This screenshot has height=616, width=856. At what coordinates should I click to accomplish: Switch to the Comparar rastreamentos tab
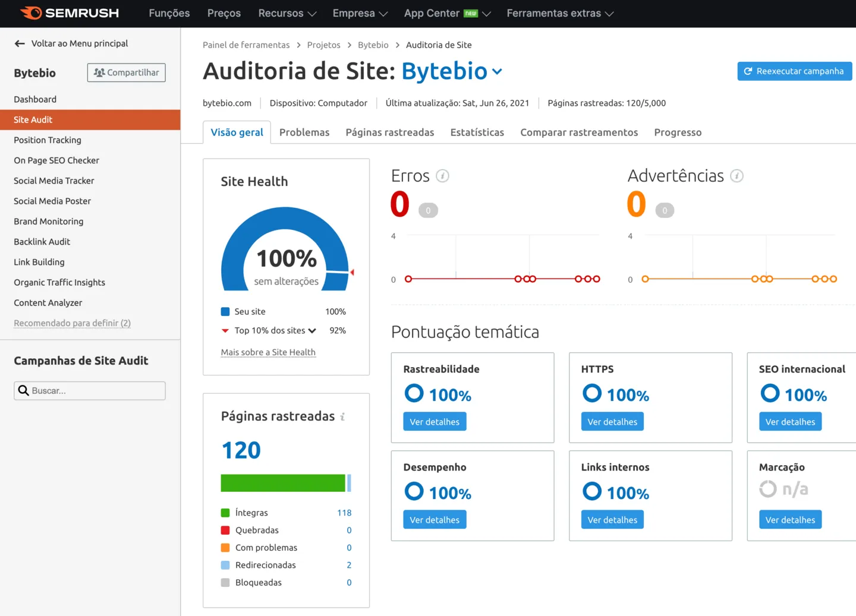579,132
